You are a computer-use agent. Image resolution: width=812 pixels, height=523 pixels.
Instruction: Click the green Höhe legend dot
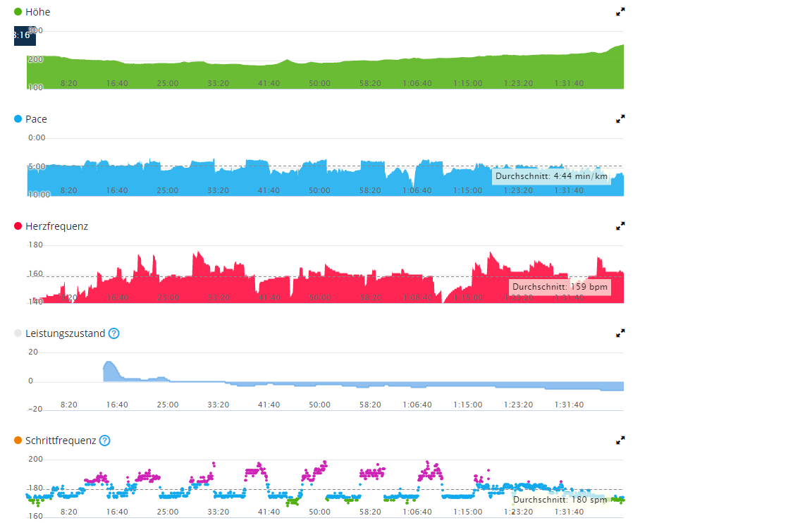point(18,12)
